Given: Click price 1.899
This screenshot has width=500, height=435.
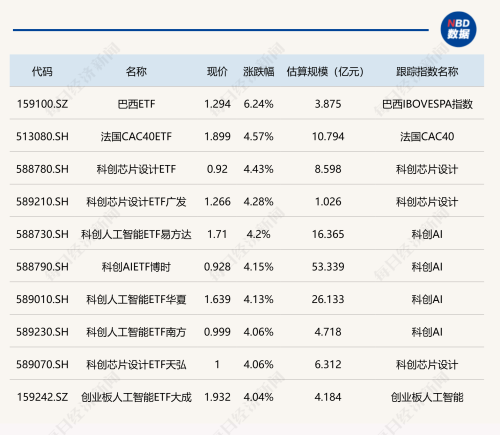Looking at the screenshot, I should [217, 136].
